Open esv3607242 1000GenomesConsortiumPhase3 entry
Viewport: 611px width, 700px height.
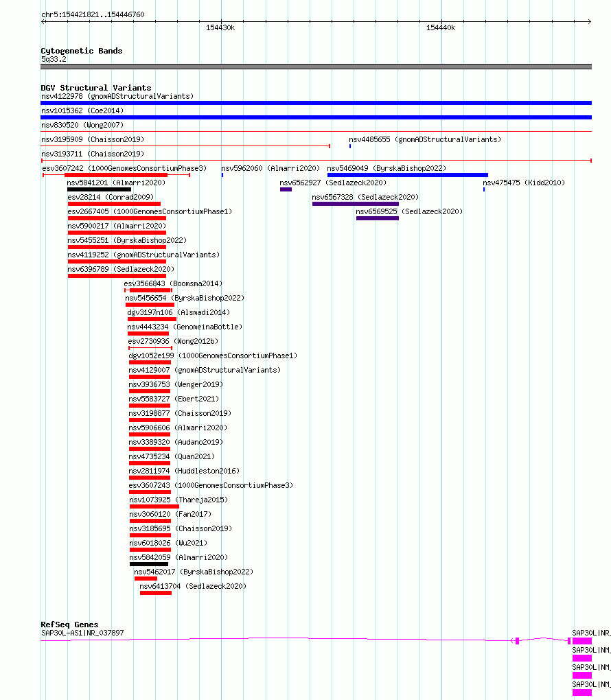[x=124, y=168]
